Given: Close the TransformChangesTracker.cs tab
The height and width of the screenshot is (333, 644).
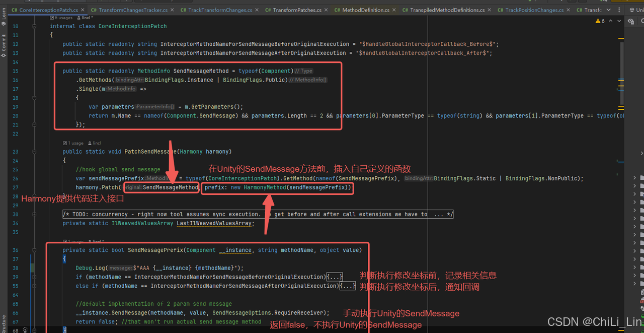Looking at the screenshot, I should tap(173, 10).
